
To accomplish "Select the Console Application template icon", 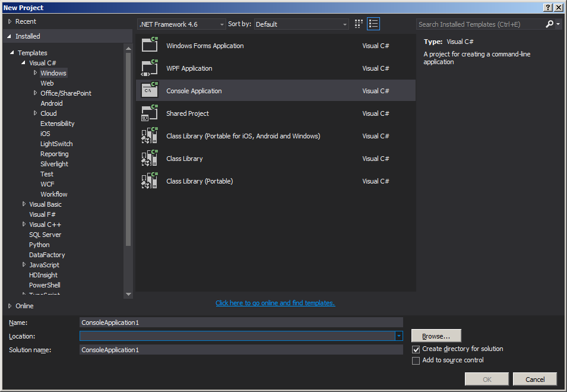I will pyautogui.click(x=149, y=90).
